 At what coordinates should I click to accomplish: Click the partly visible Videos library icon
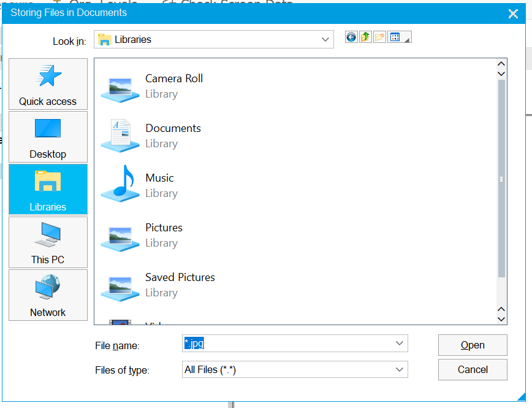(120, 322)
